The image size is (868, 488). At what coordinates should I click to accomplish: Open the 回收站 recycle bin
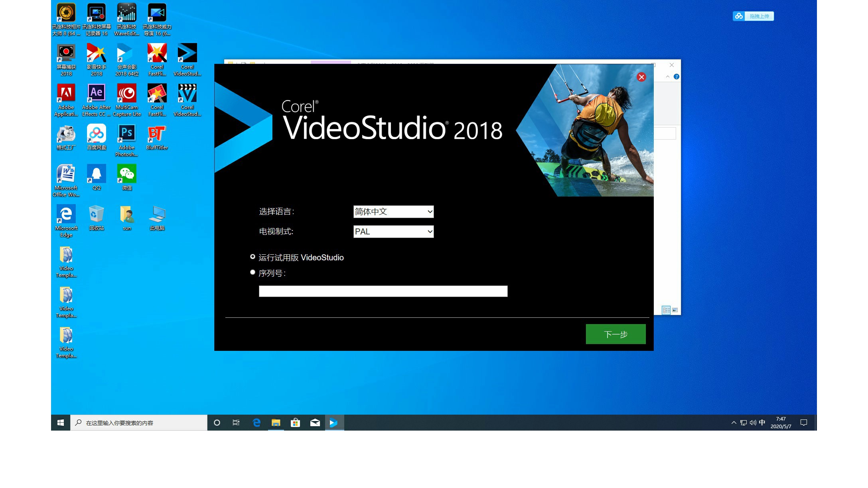[97, 218]
